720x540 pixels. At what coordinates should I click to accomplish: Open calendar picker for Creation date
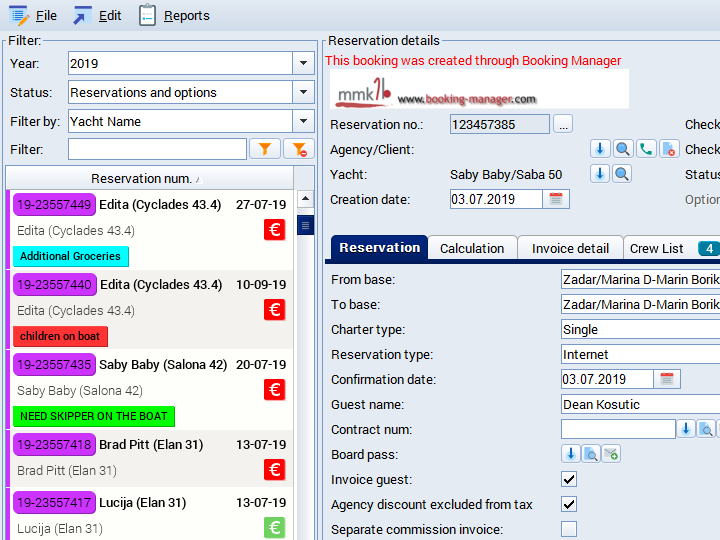(x=557, y=199)
